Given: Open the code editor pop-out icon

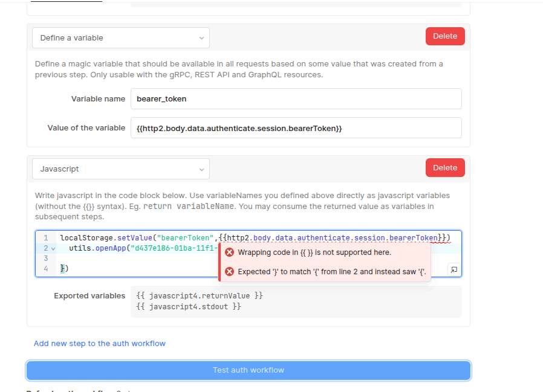Looking at the screenshot, I should pyautogui.click(x=454, y=269).
